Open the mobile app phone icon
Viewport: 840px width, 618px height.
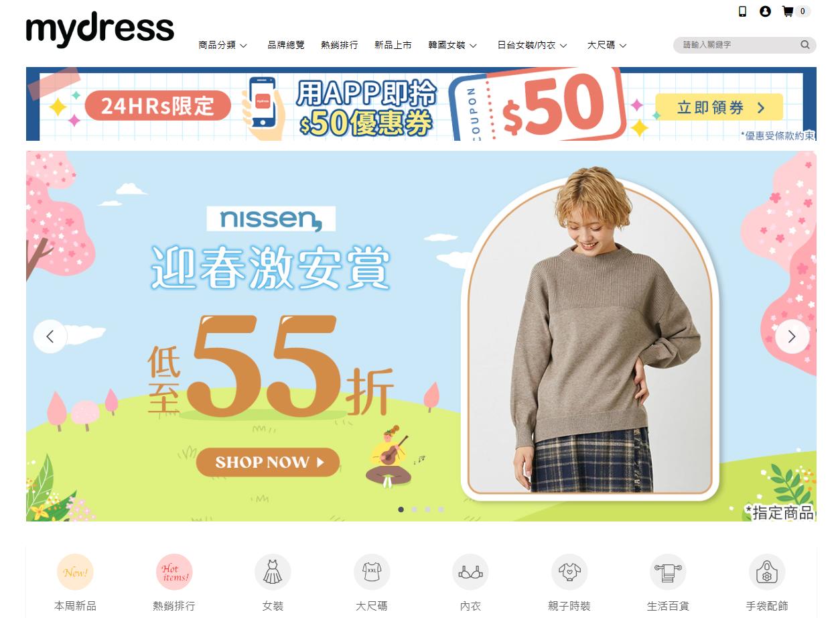pos(742,11)
